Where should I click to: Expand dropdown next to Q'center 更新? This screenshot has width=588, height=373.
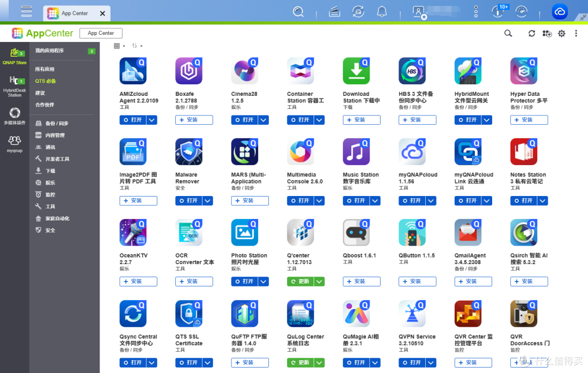pyautogui.click(x=320, y=282)
